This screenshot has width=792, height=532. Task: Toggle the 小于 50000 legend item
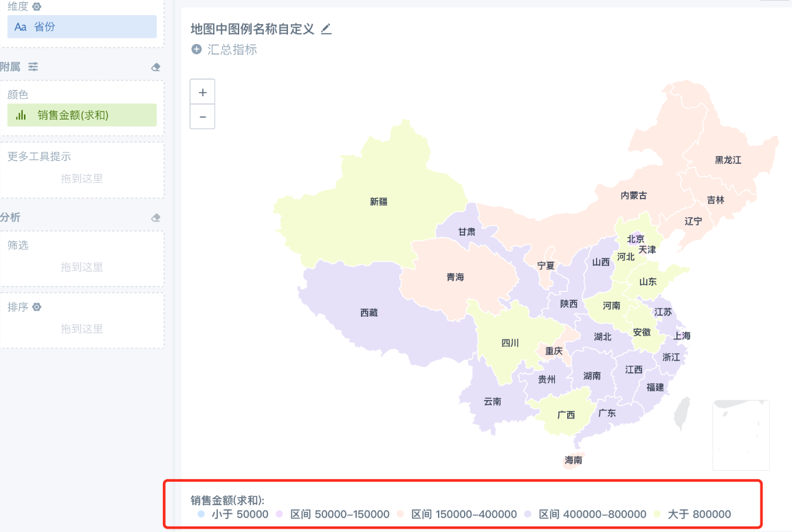pos(233,514)
